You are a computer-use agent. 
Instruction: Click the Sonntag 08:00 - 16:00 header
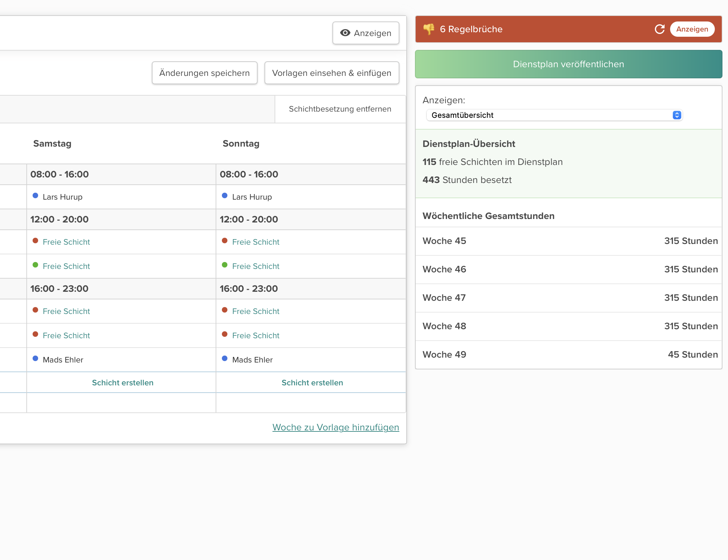tap(249, 174)
